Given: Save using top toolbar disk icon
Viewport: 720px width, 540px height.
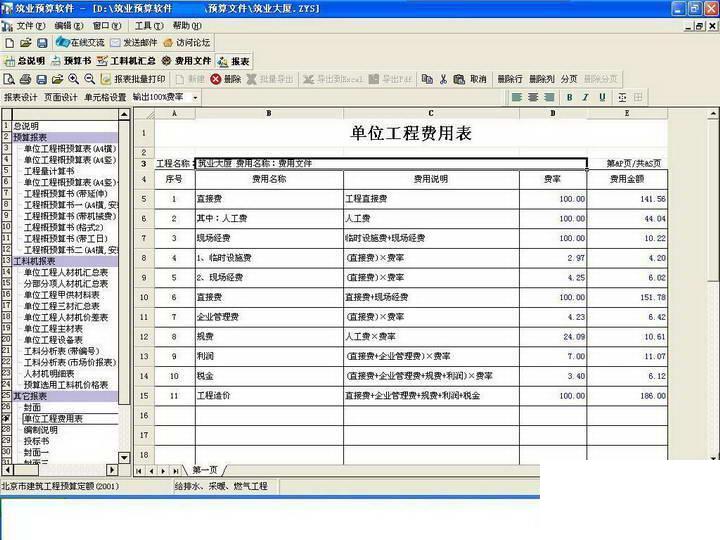Looking at the screenshot, I should pyautogui.click(x=42, y=43).
